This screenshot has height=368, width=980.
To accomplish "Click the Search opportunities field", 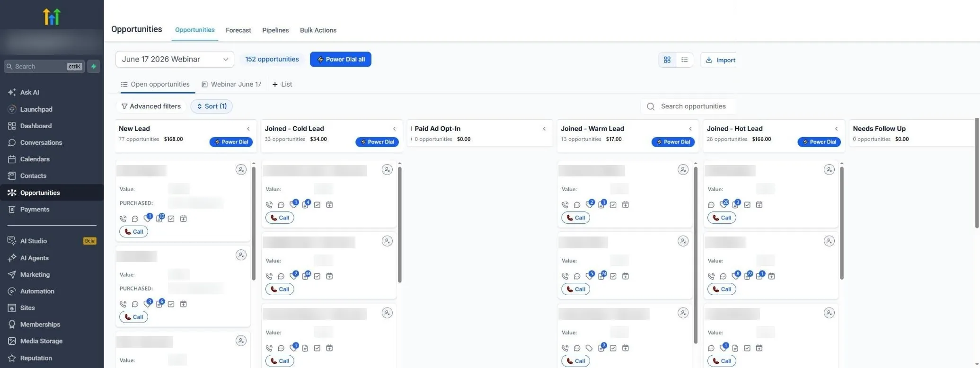I will [x=689, y=106].
